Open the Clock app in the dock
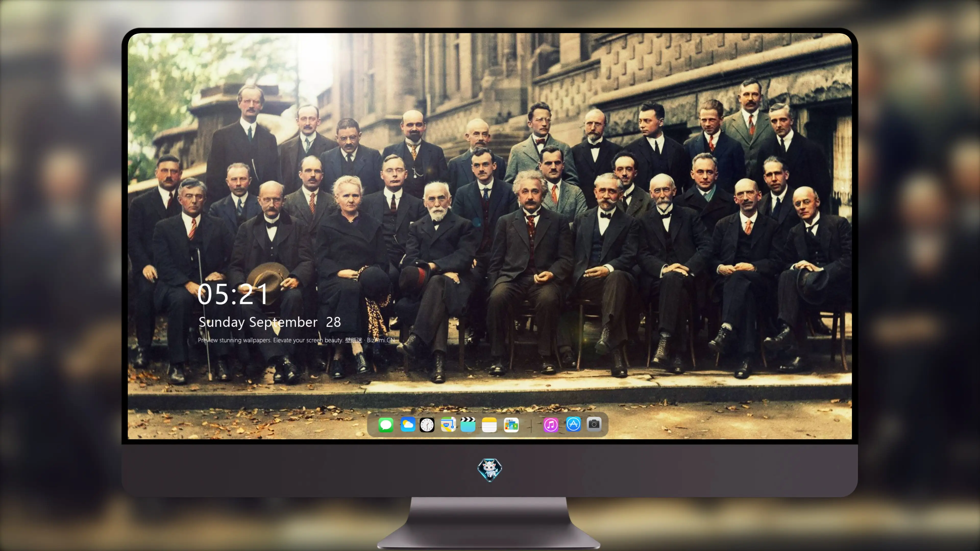Screen dimensions: 980x551 click(427, 425)
